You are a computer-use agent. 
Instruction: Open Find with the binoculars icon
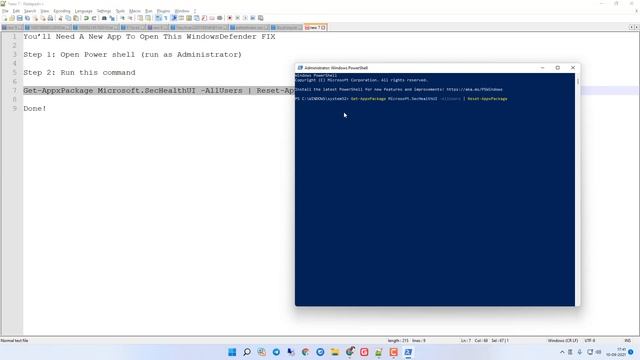click(x=104, y=18)
